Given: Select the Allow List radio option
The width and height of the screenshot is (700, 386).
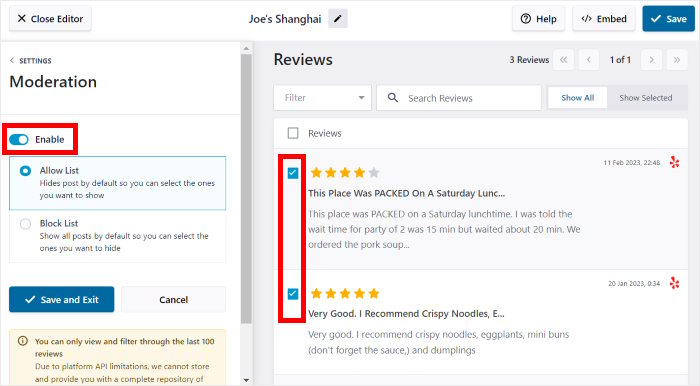Looking at the screenshot, I should (25, 170).
